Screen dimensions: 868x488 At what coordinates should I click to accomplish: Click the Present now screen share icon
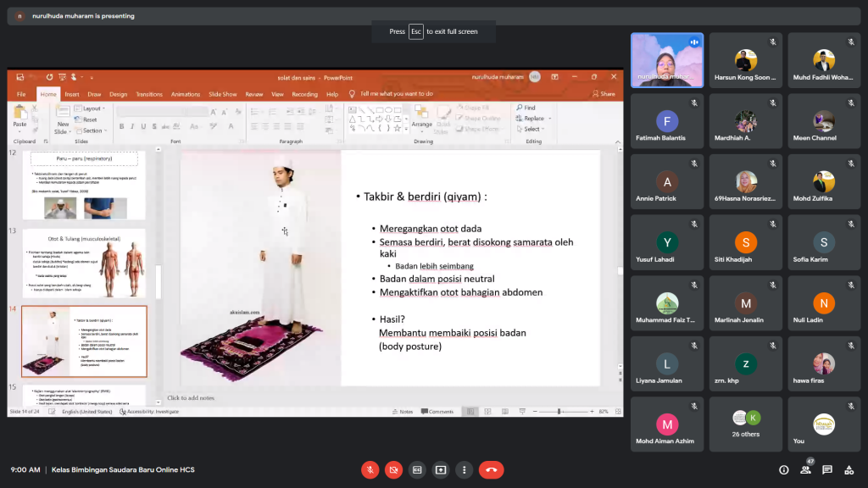441,469
